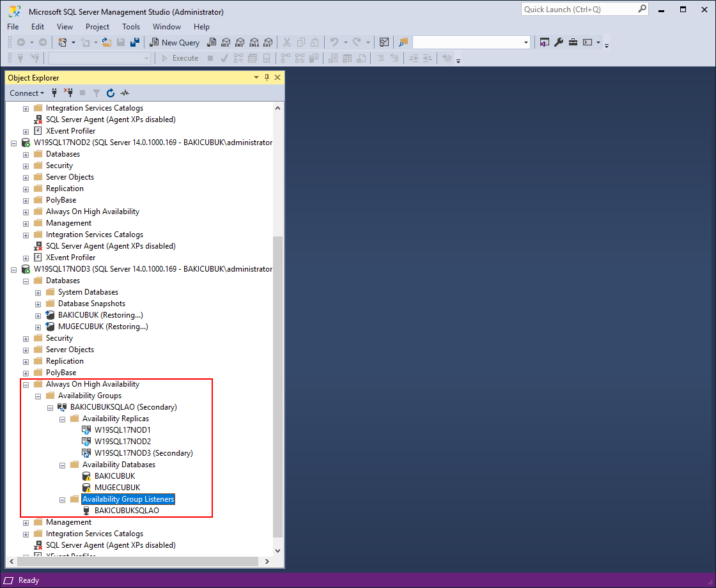Select W19SQL17NOD2 replica in Availability Replicas
Image resolution: width=716 pixels, height=588 pixels.
click(x=122, y=442)
